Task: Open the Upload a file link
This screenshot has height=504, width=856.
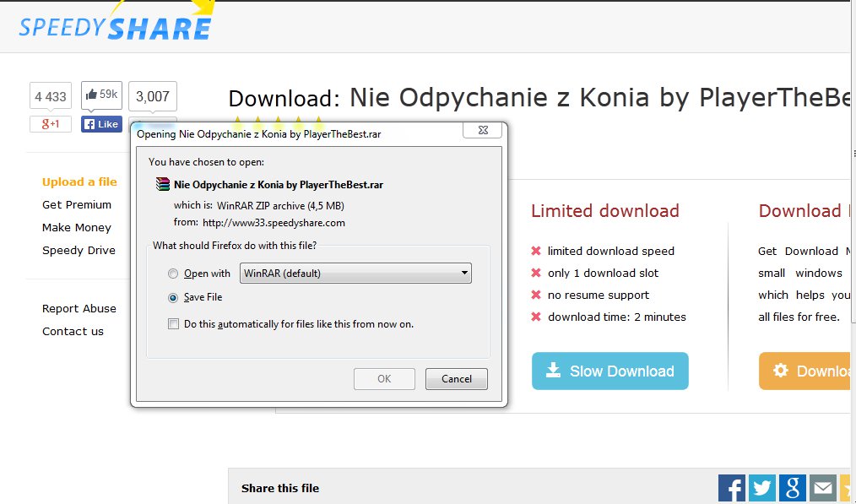Action: click(79, 182)
